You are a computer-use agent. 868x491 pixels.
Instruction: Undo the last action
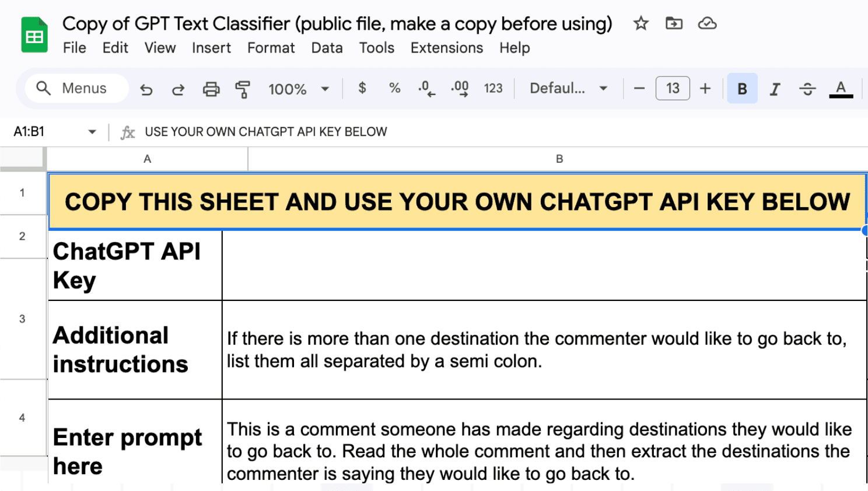[146, 89]
